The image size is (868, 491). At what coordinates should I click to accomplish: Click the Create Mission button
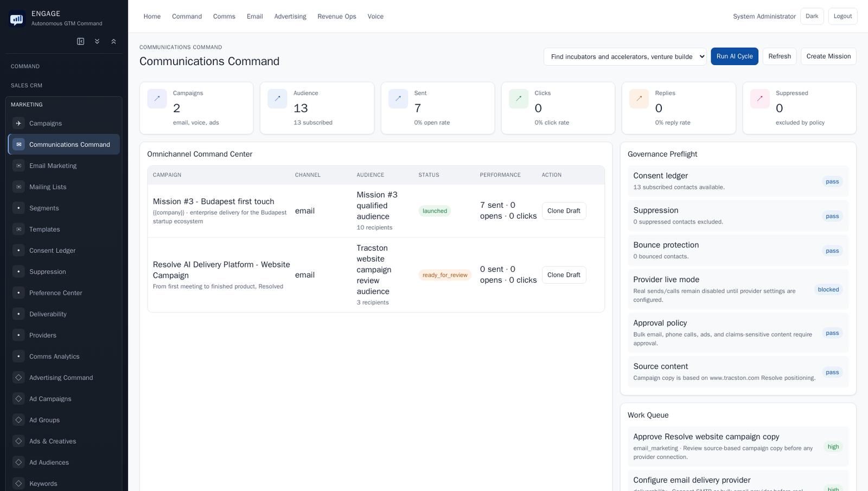[x=828, y=56]
